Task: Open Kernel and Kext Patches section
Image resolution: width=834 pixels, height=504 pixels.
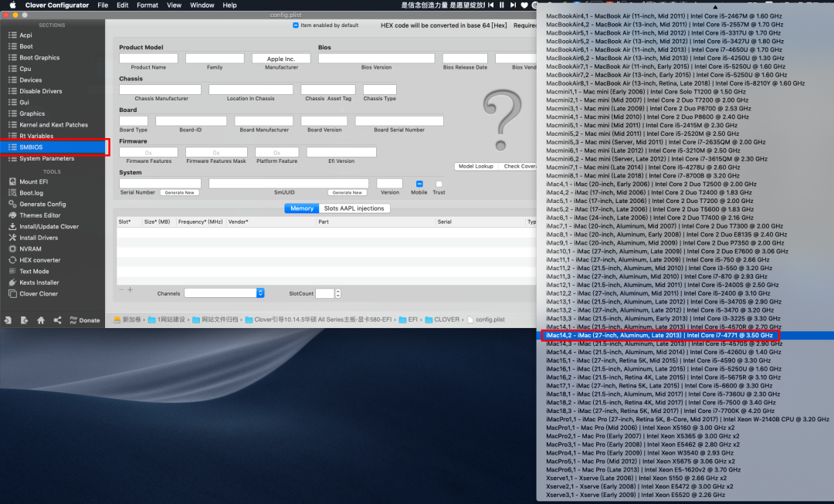Action: coord(54,124)
